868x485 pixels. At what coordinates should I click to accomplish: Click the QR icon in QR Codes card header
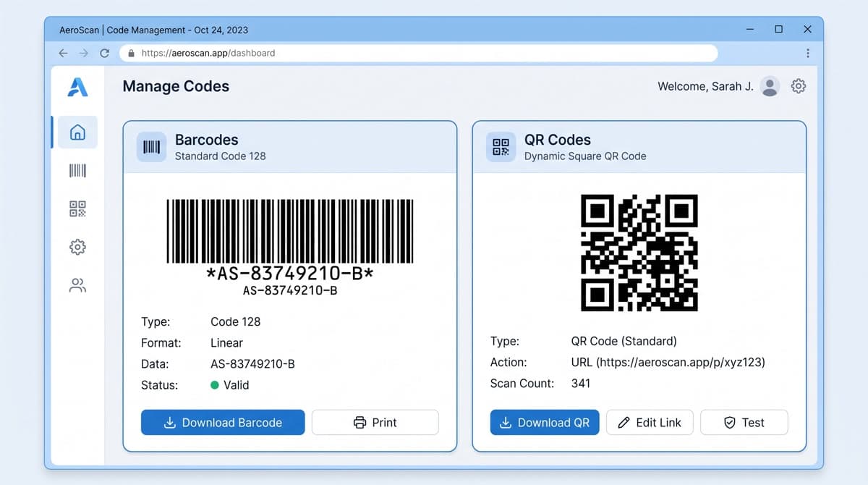coord(501,147)
